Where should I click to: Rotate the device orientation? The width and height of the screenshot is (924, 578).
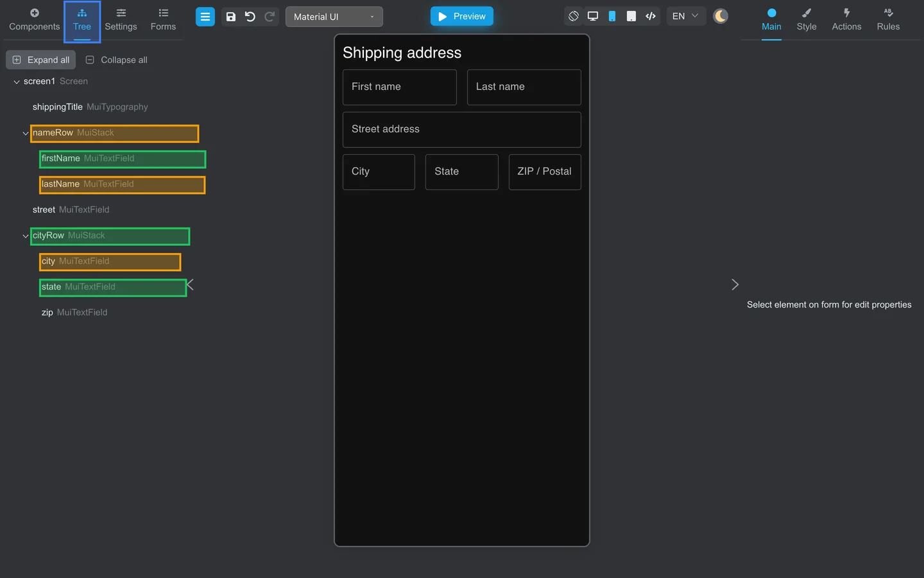[x=574, y=16]
